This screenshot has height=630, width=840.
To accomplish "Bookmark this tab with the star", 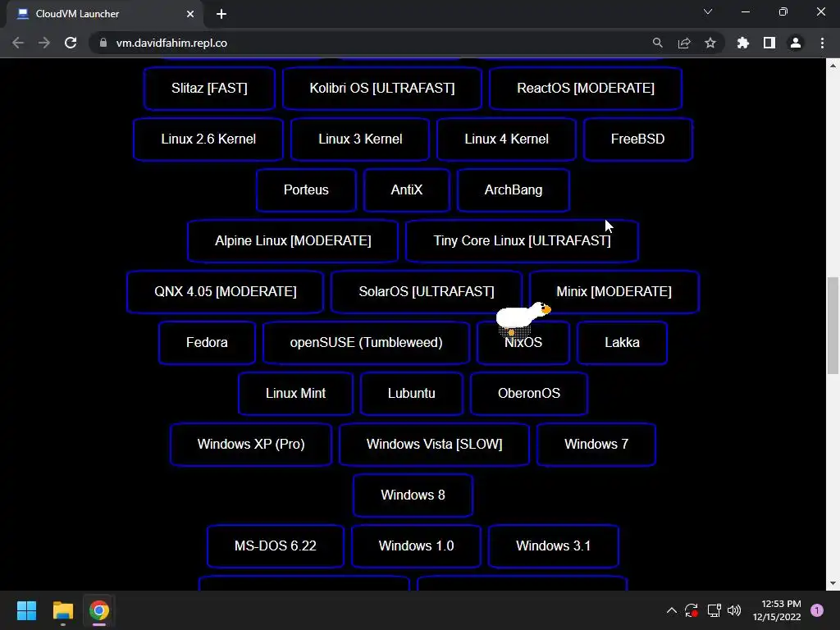I will click(710, 43).
